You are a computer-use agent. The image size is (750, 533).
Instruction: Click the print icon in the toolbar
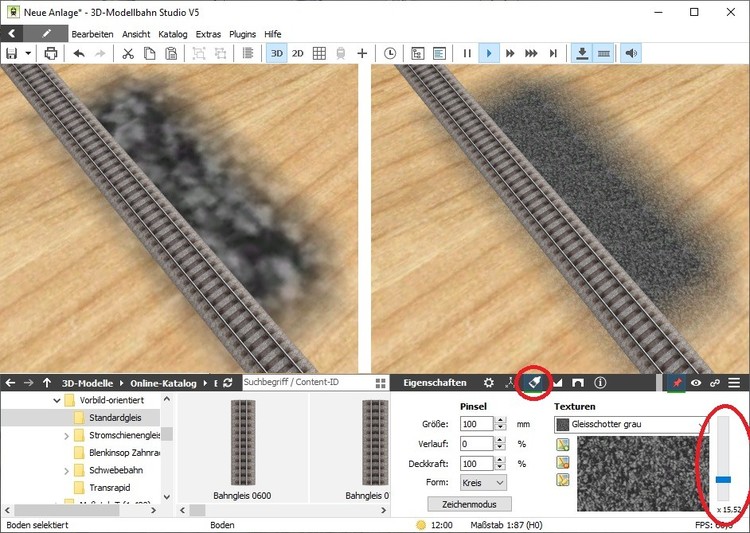[50, 53]
